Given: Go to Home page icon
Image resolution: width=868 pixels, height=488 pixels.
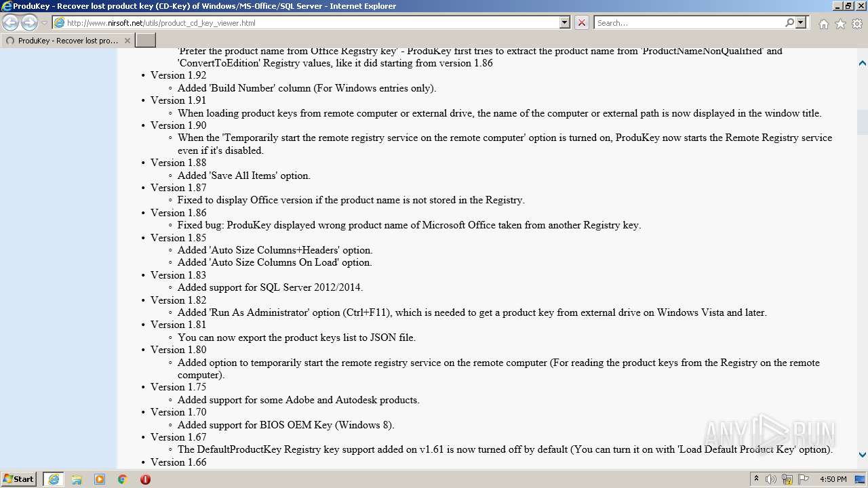Looking at the screenshot, I should point(823,24).
